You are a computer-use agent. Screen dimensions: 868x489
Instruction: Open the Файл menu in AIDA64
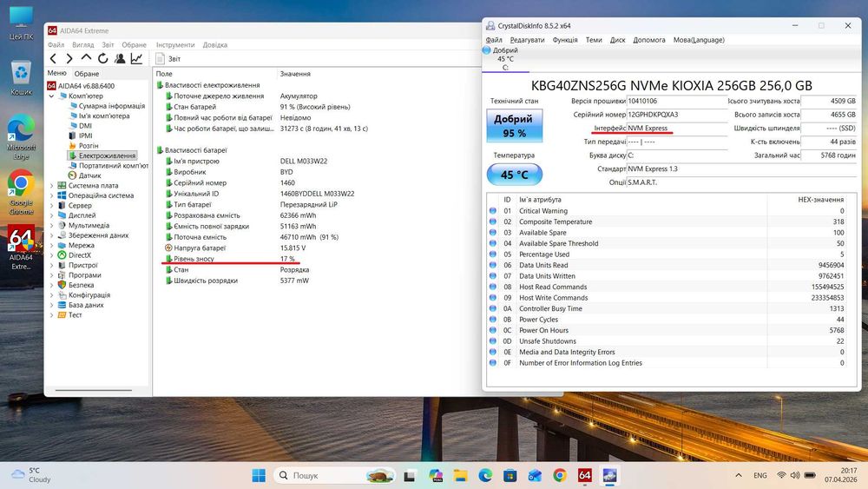(x=56, y=45)
